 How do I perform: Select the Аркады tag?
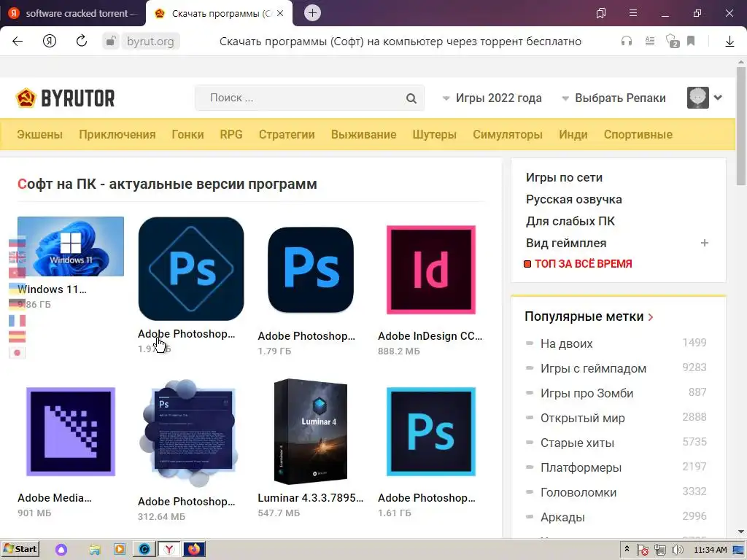[562, 517]
